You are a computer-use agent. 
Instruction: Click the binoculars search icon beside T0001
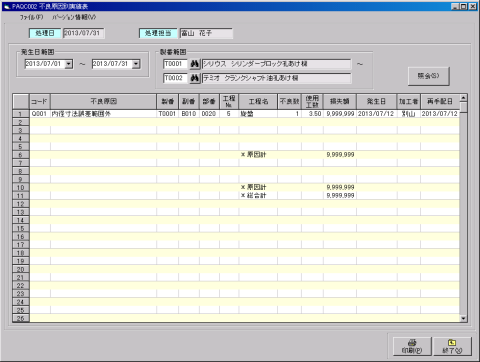coord(195,64)
